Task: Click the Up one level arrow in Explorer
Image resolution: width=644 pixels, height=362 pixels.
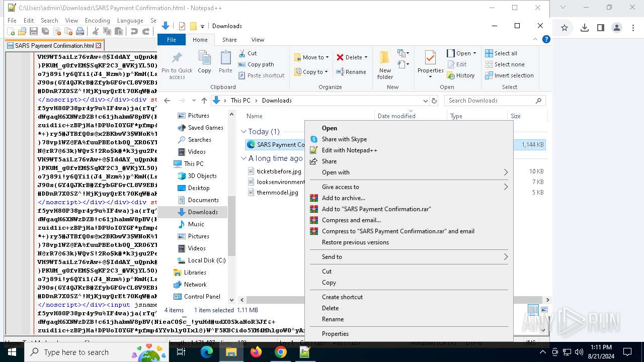Action: pyautogui.click(x=204, y=101)
